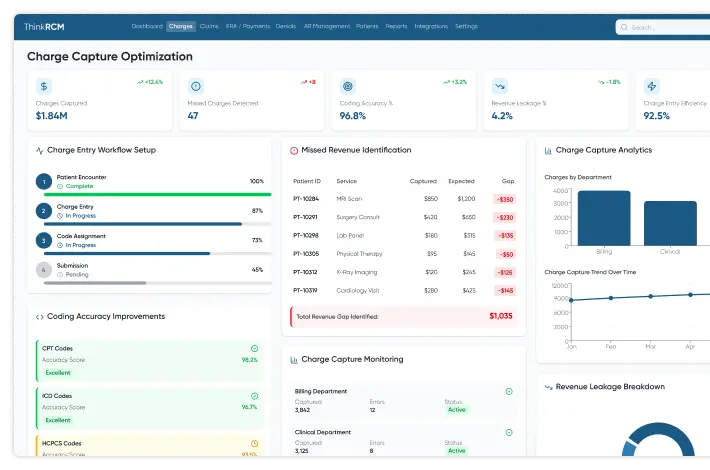Click the -$230 gap badge
Image resolution: width=710 pixels, height=470 pixels.
click(x=504, y=217)
